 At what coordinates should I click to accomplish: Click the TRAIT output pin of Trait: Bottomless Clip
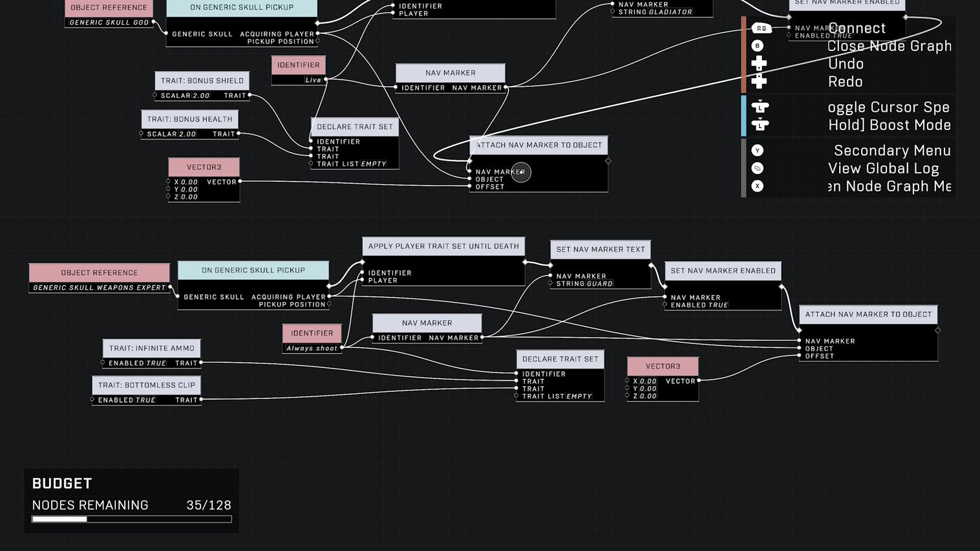(x=201, y=400)
